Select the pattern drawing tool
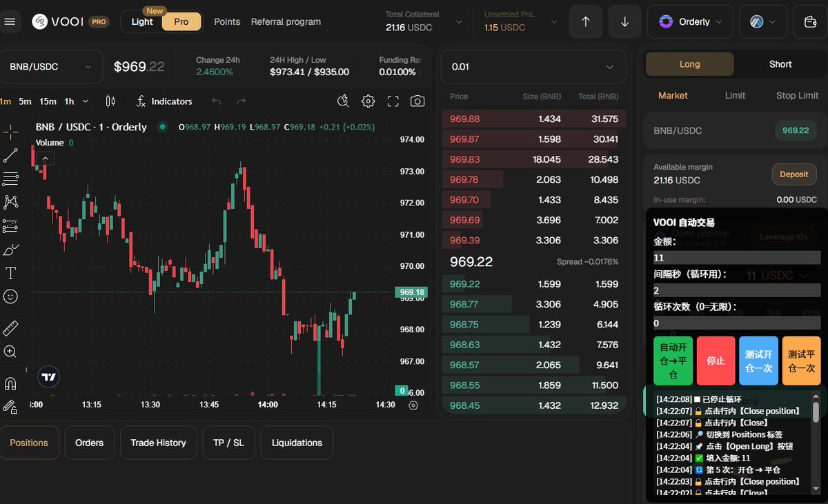The height and width of the screenshot is (504, 828). click(x=10, y=202)
